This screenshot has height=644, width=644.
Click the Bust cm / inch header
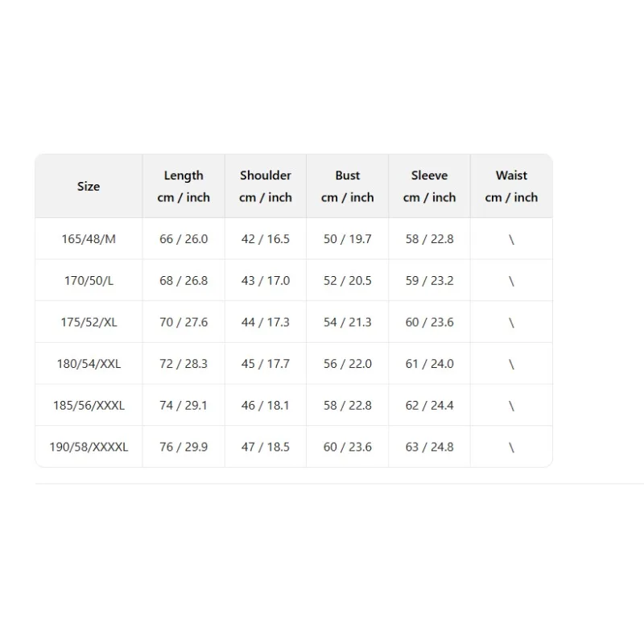pyautogui.click(x=348, y=186)
